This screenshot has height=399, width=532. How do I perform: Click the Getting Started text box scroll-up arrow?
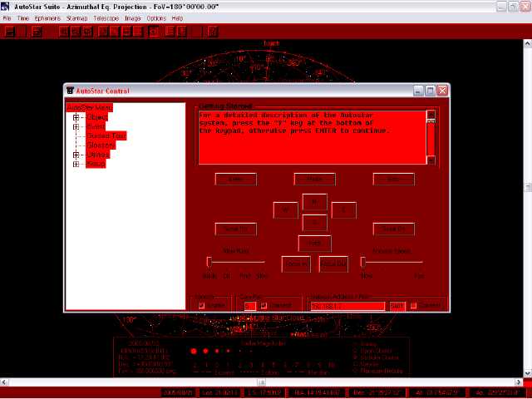pos(431,115)
